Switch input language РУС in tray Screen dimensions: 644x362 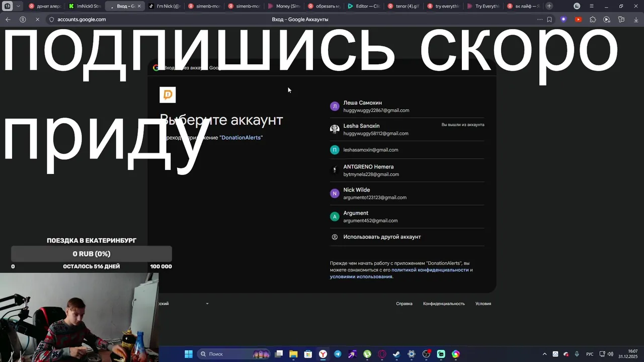(x=590, y=354)
